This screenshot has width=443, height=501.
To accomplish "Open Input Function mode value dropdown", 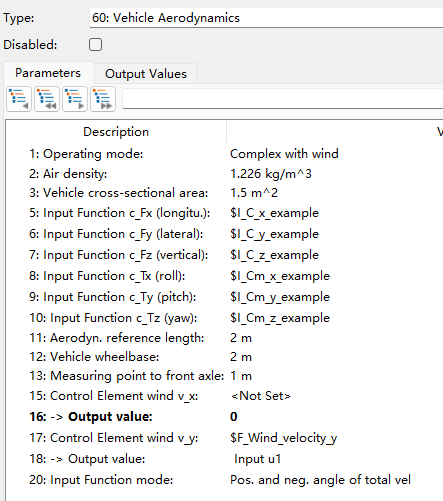I will pyautogui.click(x=320, y=480).
